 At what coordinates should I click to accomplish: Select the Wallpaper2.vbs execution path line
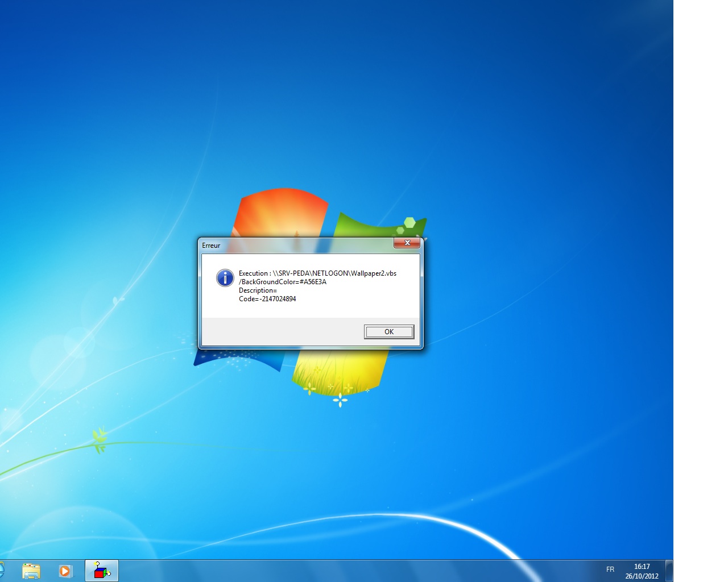(x=317, y=273)
